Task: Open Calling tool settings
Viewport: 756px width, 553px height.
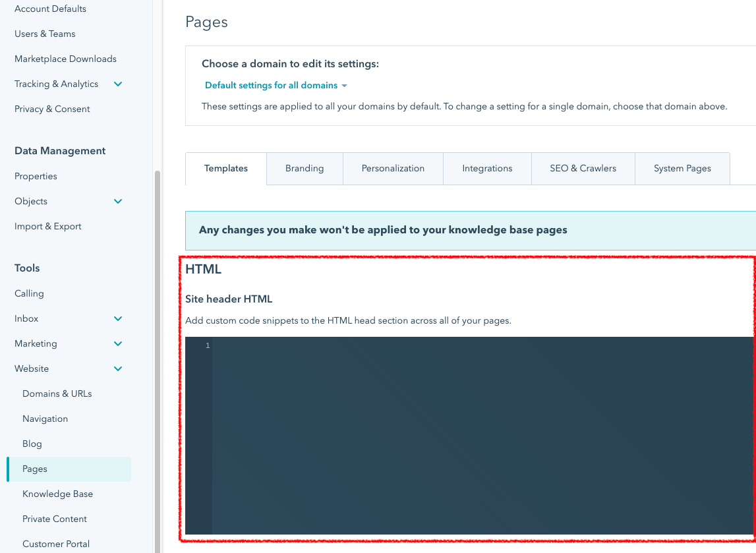Action: coord(29,293)
